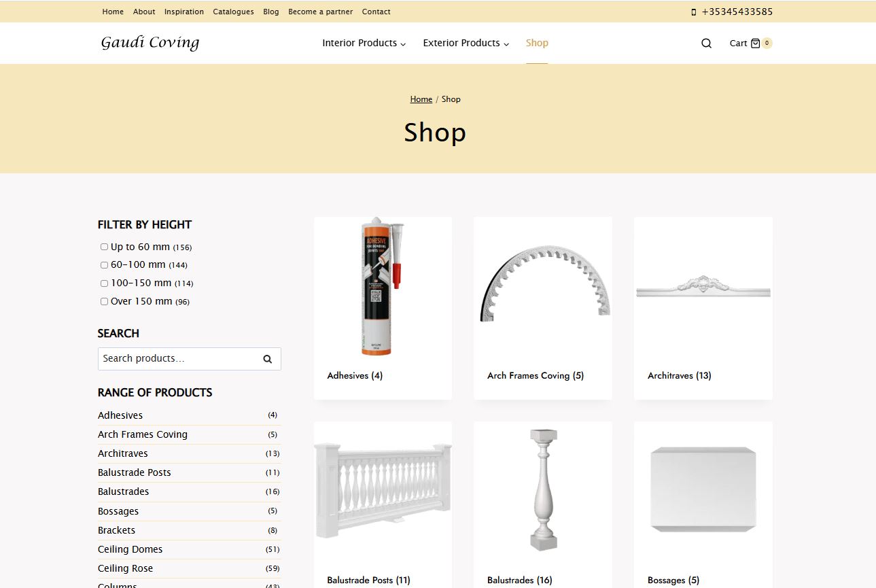Choose Architraves in sidebar category list
876x588 pixels.
pyautogui.click(x=123, y=453)
